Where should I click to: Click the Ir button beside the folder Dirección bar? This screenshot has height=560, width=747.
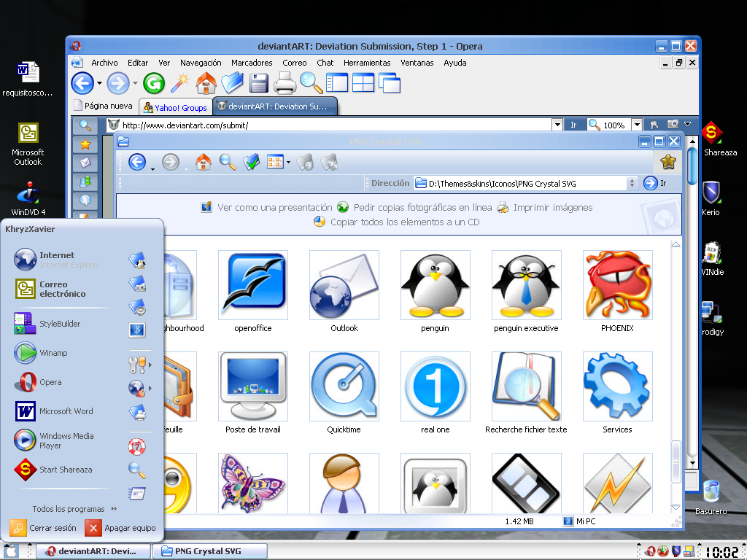[656, 183]
